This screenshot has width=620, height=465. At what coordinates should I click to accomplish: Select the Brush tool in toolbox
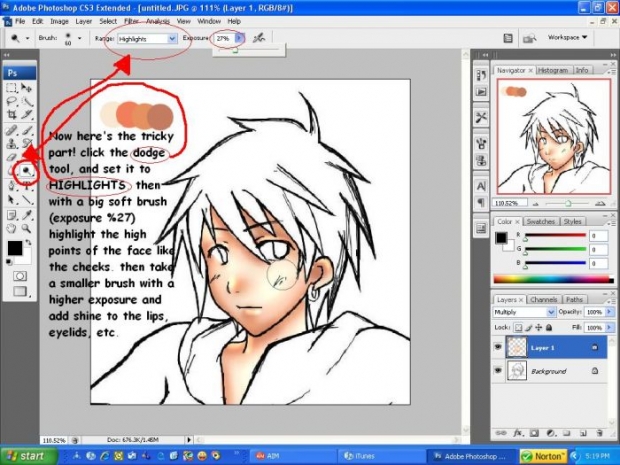(26, 130)
